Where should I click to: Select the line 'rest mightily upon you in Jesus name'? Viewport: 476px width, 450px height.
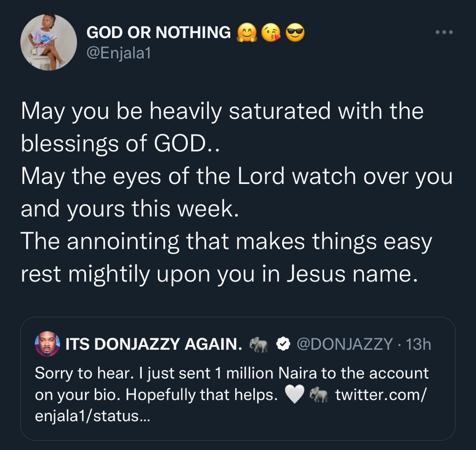pos(219,274)
